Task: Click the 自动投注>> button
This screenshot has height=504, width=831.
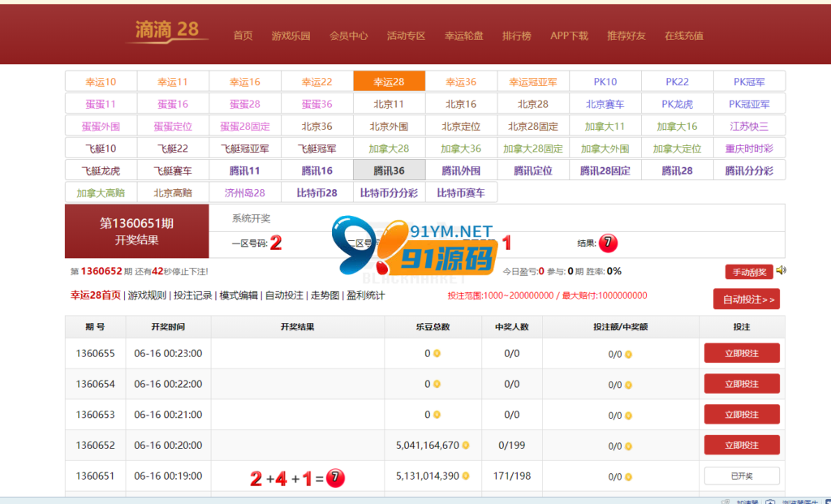Action: [x=747, y=299]
